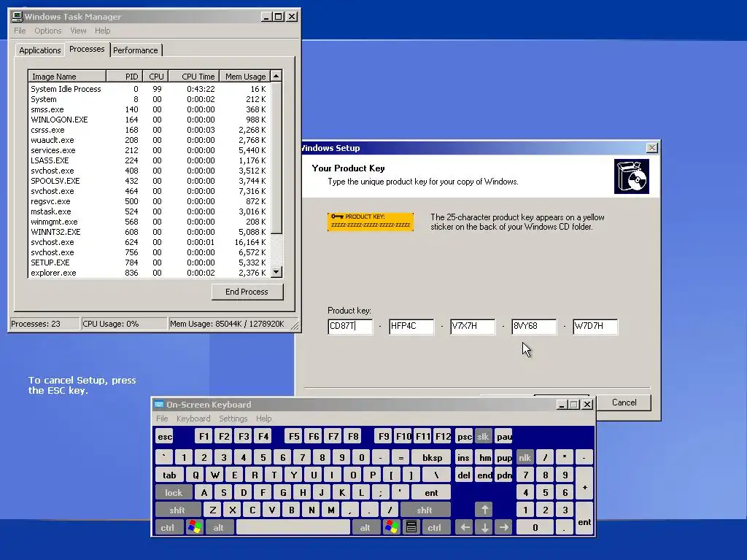Image resolution: width=747 pixels, height=560 pixels.
Task: Click product key field V7X7H
Action: [473, 326]
